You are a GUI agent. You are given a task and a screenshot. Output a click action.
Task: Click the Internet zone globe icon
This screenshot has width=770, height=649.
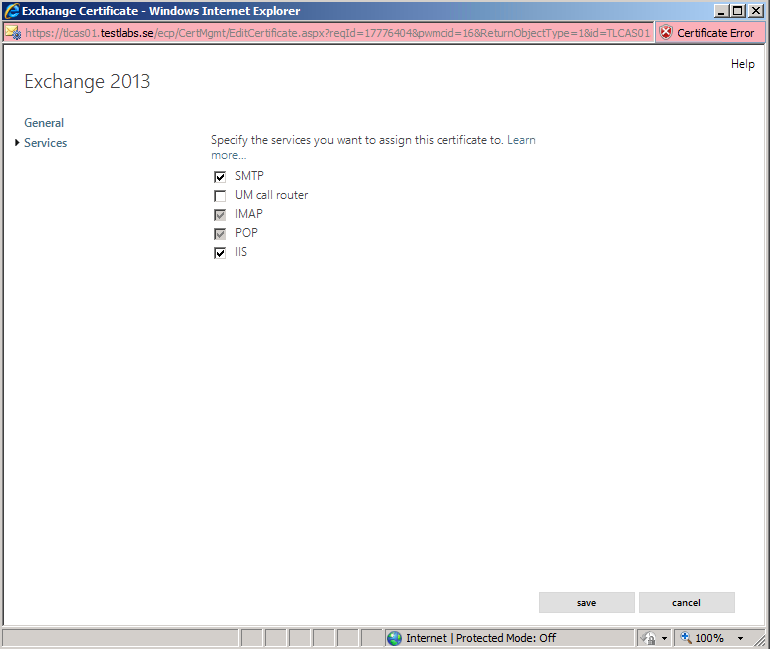[394, 638]
